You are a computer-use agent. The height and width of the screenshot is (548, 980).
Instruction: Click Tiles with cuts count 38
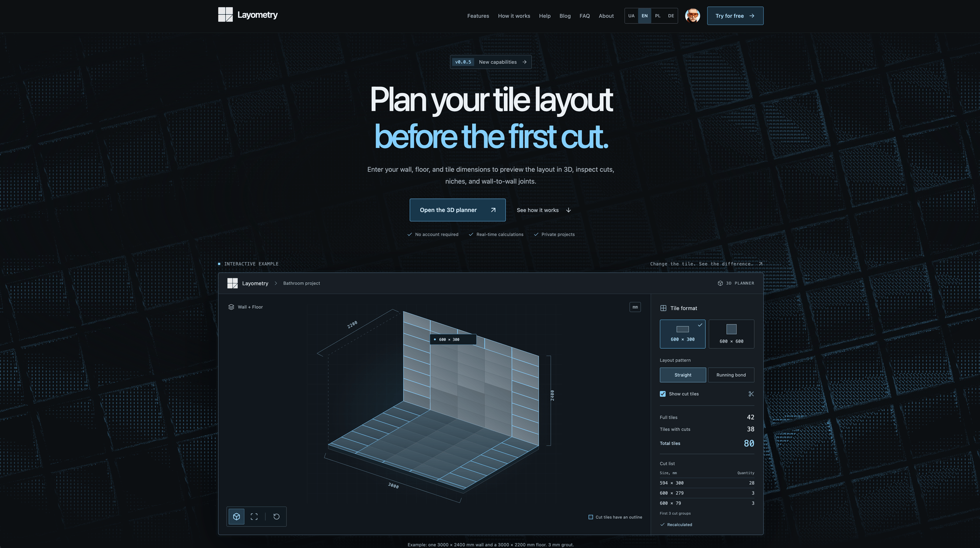750,429
